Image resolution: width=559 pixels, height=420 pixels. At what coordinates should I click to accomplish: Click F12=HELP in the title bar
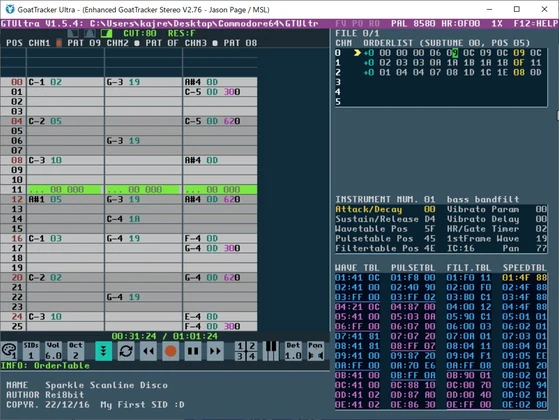[x=535, y=24]
